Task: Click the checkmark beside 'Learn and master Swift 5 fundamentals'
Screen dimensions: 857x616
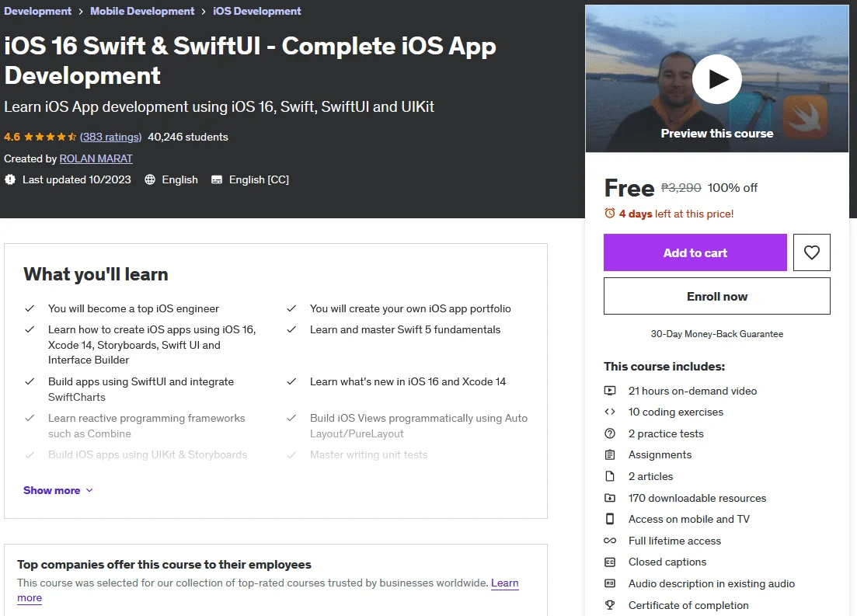Action: 292,329
